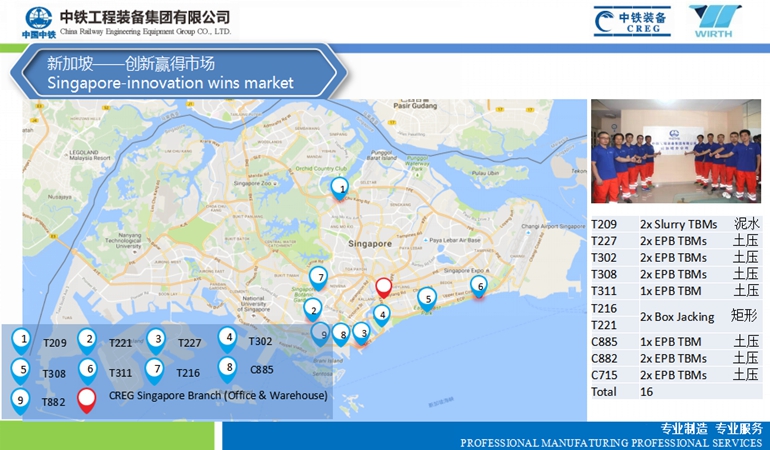Select 'Changi Airport Singapore' map label
Viewport: 770px width, 450px height.
tap(553, 226)
